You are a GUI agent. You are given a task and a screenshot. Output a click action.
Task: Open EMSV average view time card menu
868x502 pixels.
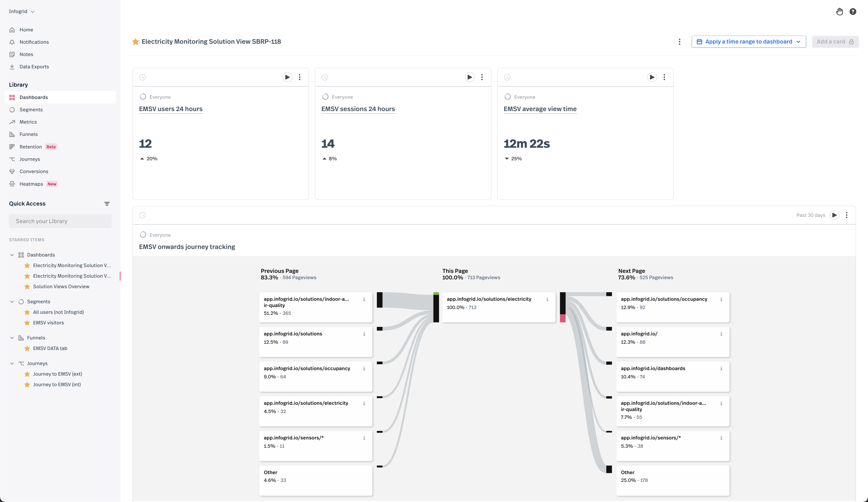(664, 77)
